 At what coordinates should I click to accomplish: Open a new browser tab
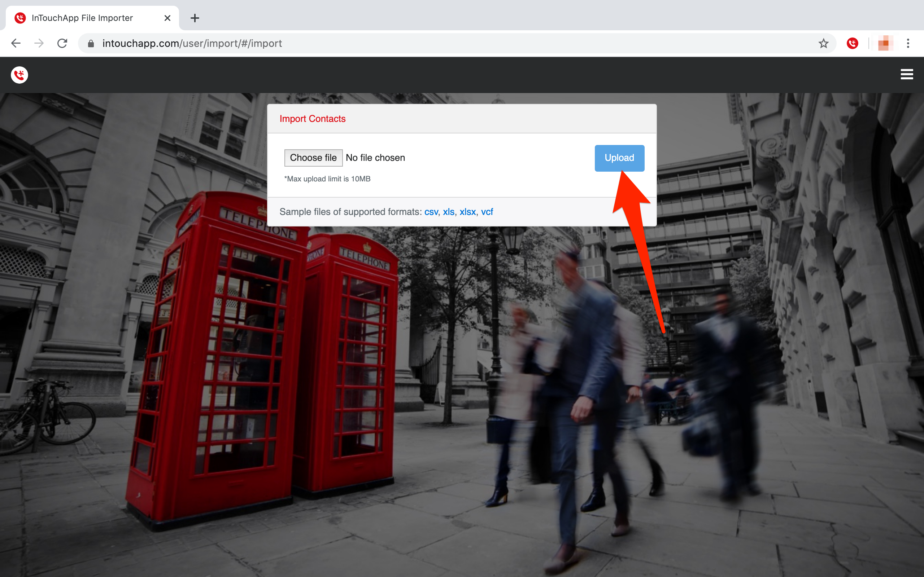[x=195, y=18]
